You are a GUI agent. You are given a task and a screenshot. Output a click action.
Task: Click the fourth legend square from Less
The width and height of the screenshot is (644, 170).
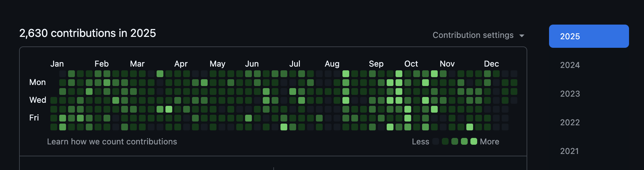coord(464,141)
